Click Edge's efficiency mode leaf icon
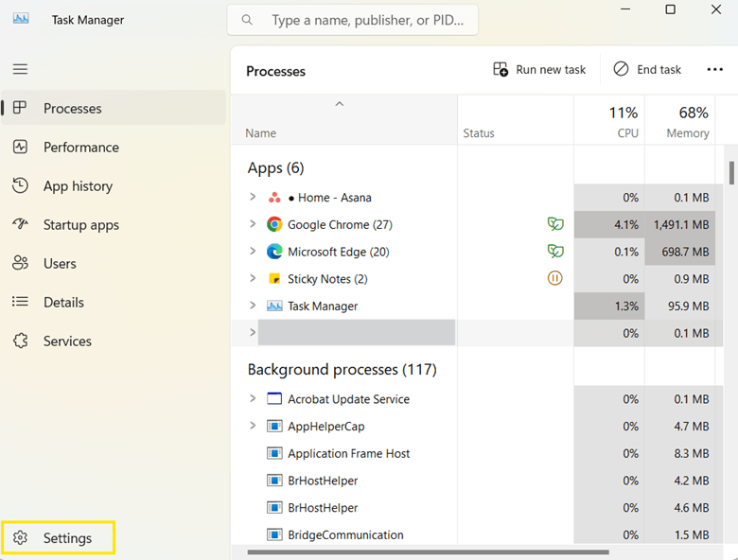Image resolution: width=738 pixels, height=560 pixels. coord(554,251)
